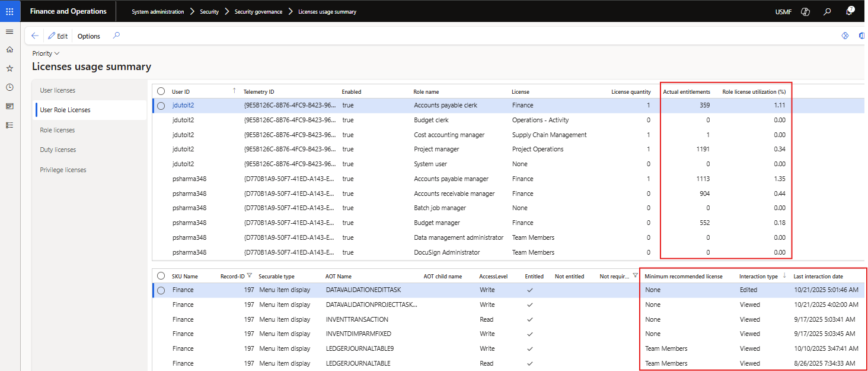This screenshot has width=868, height=371.
Task: Expand the Priority view dropdown
Action: click(46, 53)
